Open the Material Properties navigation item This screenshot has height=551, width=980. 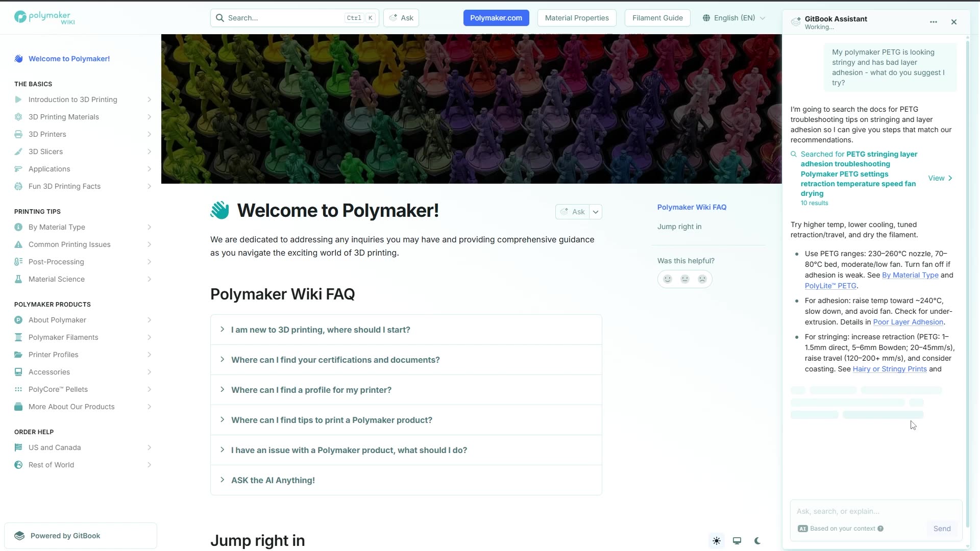pyautogui.click(x=577, y=17)
